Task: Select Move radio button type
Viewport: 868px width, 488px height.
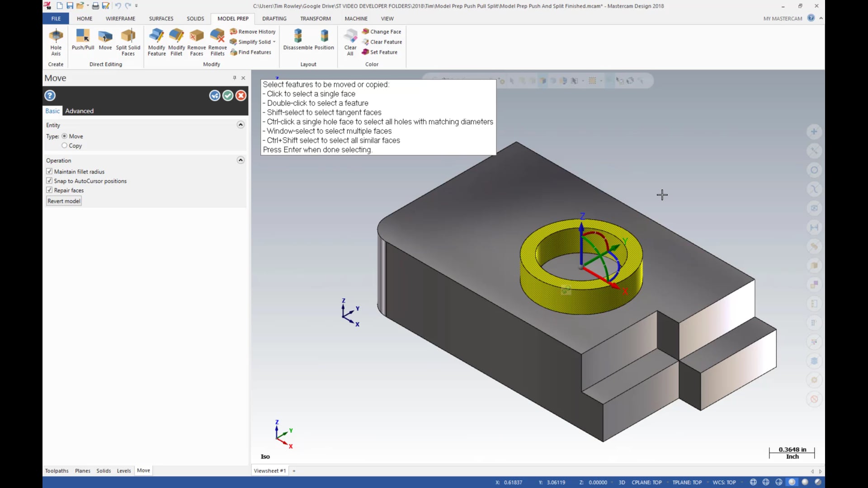Action: coord(64,136)
